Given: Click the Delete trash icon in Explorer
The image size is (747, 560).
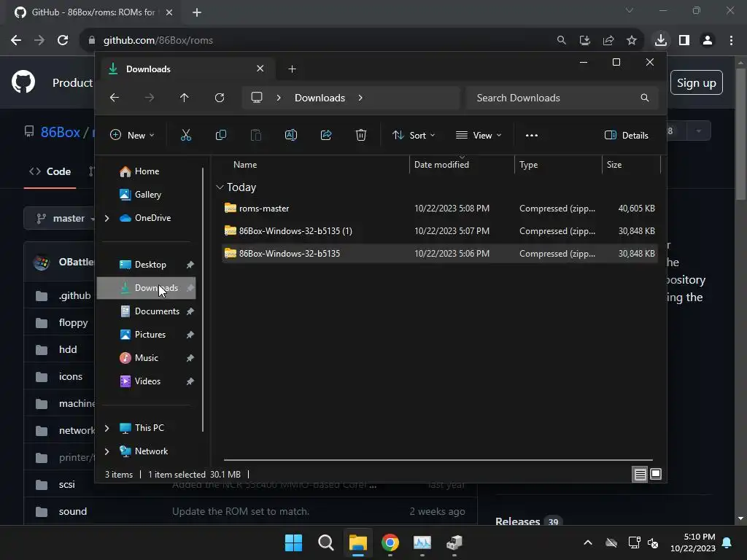Looking at the screenshot, I should pyautogui.click(x=361, y=135).
